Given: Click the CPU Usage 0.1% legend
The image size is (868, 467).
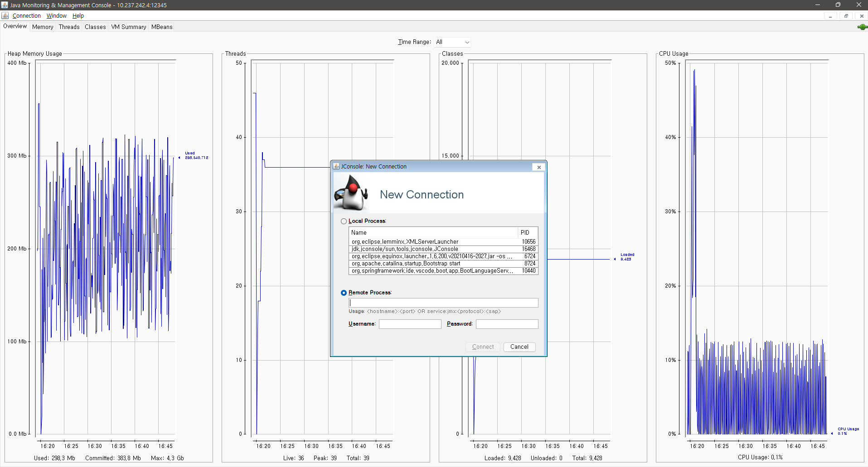Looking at the screenshot, I should [848, 431].
